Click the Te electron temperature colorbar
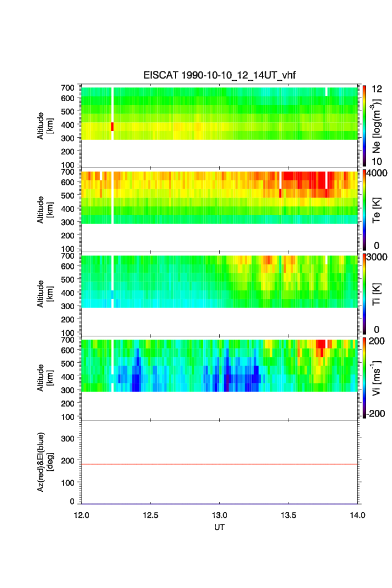The height and width of the screenshot is (588, 392). point(364,210)
